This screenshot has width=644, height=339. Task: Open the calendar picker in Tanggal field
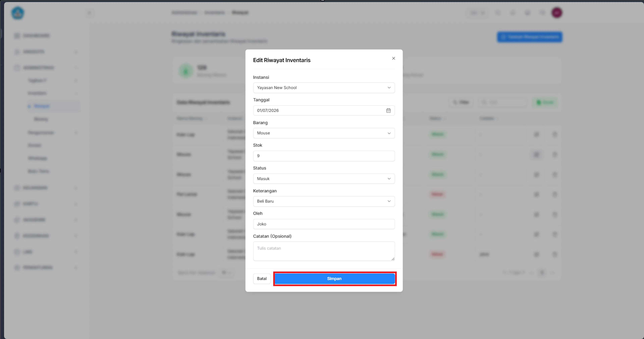pyautogui.click(x=388, y=111)
